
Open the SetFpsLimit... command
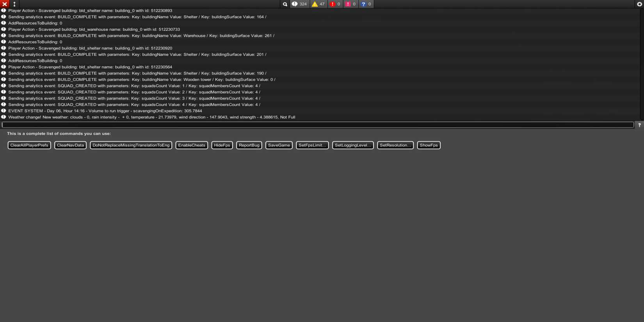click(312, 145)
